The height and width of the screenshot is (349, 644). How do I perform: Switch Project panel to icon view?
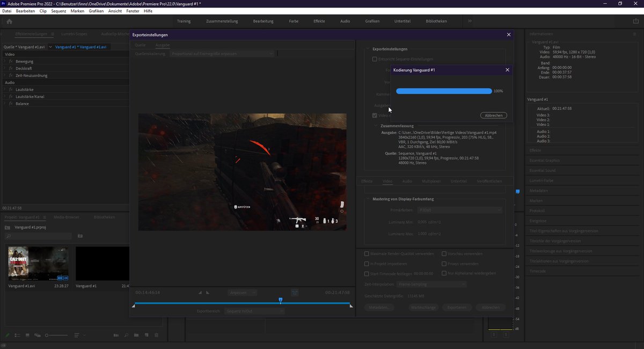click(27, 335)
